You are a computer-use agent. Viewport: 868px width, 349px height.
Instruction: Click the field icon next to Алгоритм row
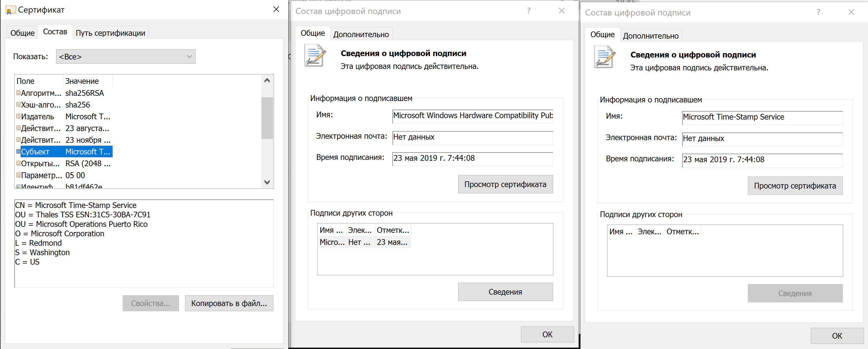(19, 93)
